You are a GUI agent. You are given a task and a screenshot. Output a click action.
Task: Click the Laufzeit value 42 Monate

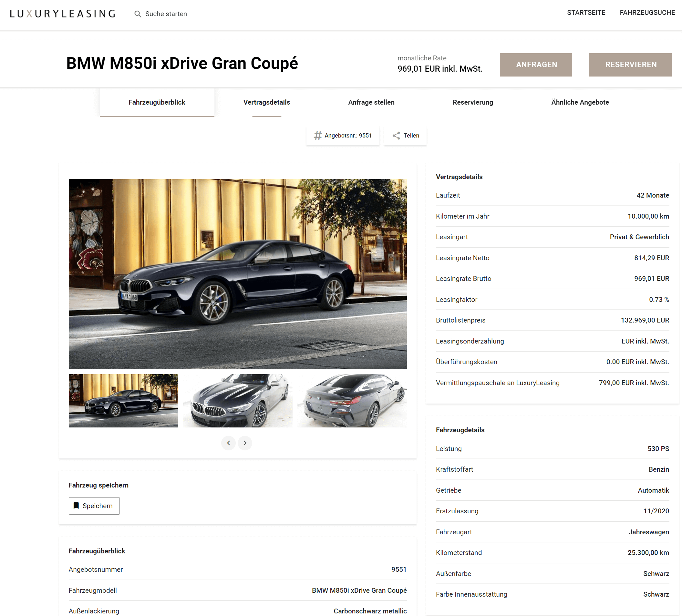click(653, 195)
